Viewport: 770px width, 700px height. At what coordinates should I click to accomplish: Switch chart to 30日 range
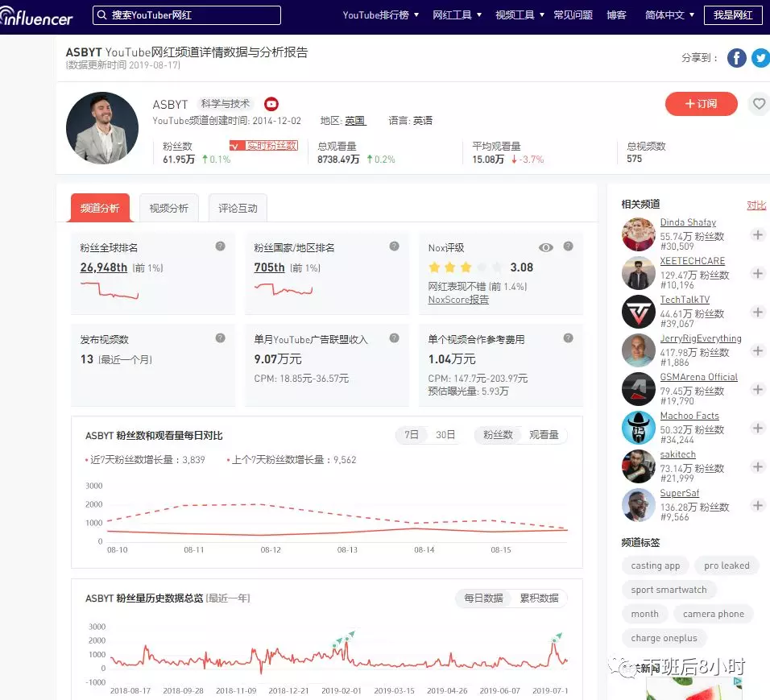point(445,435)
